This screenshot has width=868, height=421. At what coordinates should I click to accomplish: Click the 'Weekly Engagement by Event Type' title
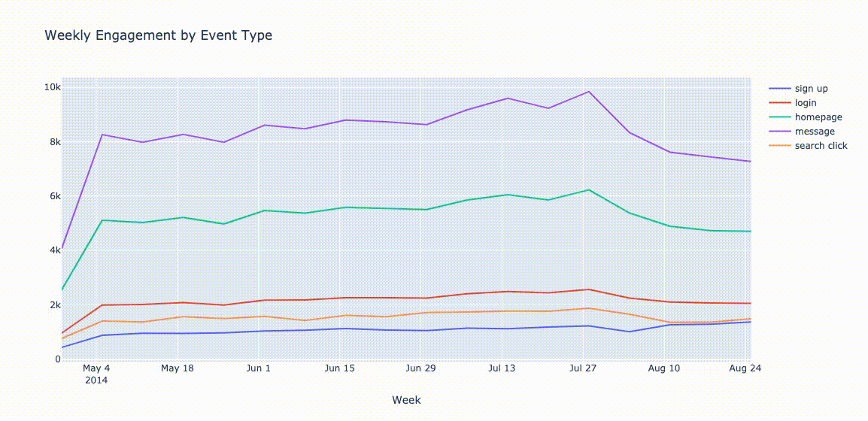[x=159, y=35]
